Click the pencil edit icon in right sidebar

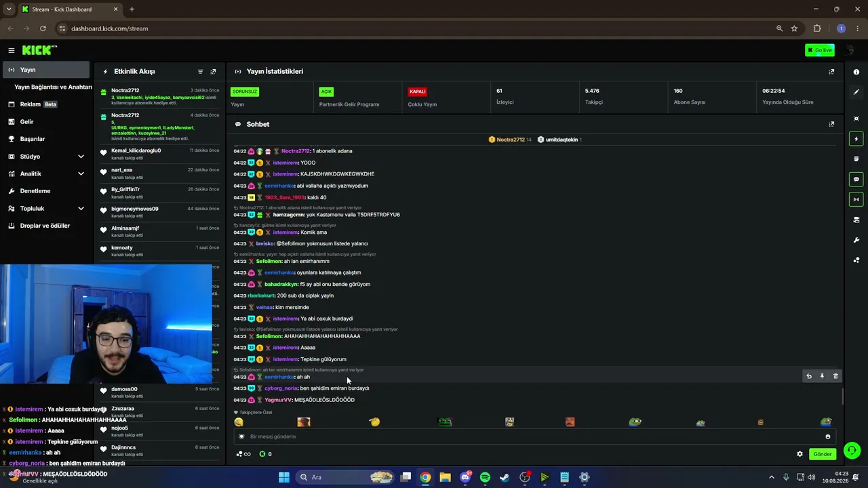[x=856, y=91]
